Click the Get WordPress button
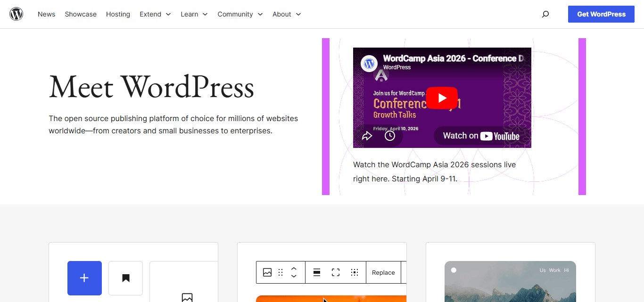The image size is (644, 302). pos(602,14)
